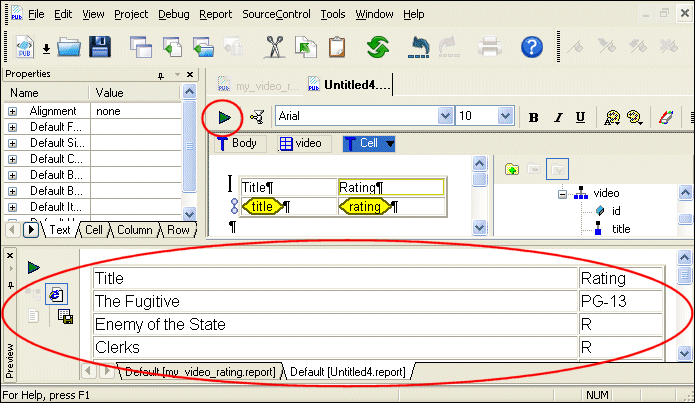Click the Cut scissors icon
Screen dimensions: 695x403
point(276,46)
